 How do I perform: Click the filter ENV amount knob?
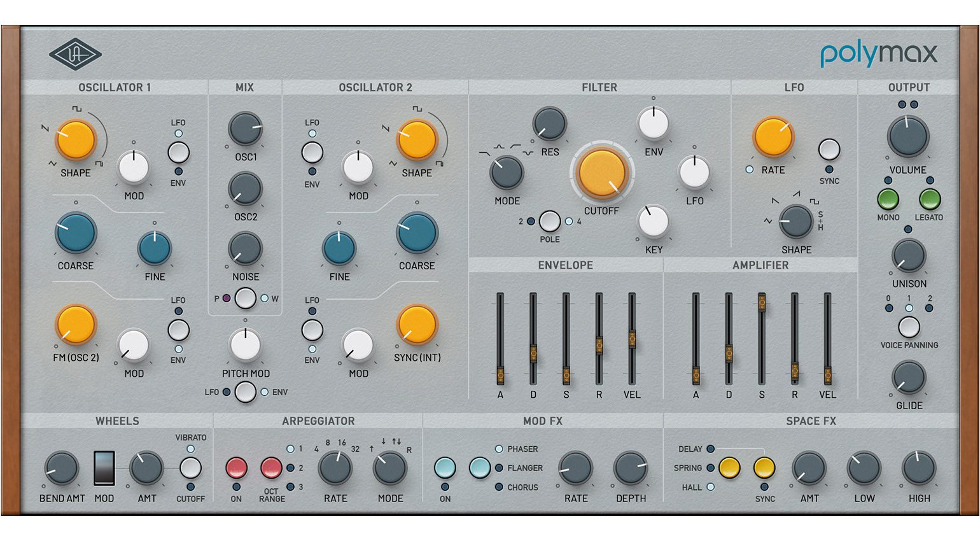(x=654, y=123)
